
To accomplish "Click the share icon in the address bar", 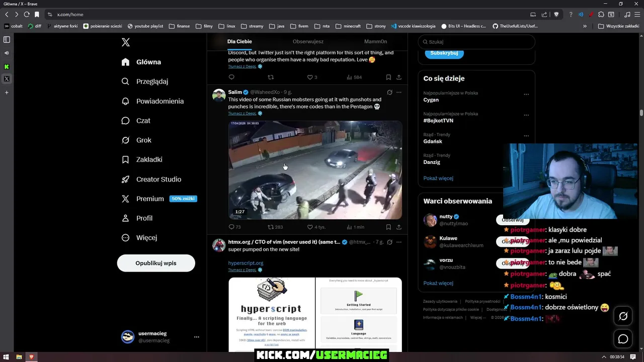I will (544, 15).
